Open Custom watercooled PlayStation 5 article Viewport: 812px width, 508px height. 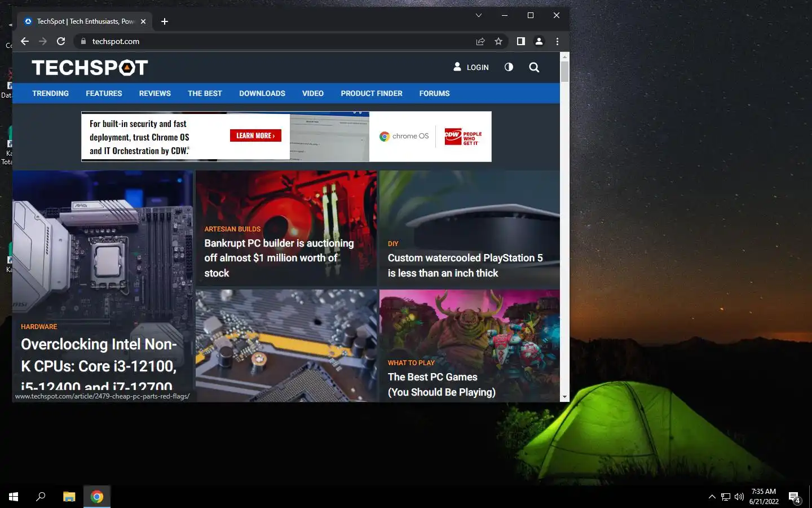(465, 265)
